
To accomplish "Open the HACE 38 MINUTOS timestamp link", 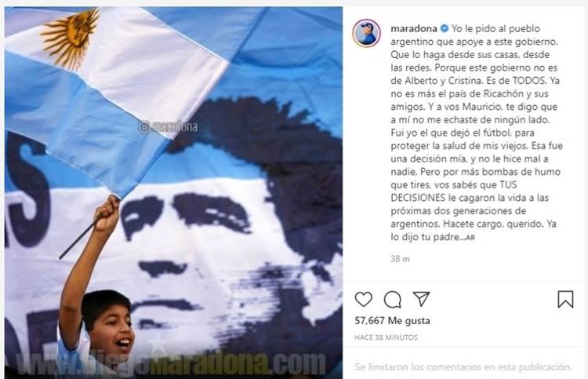I will pos(386,337).
